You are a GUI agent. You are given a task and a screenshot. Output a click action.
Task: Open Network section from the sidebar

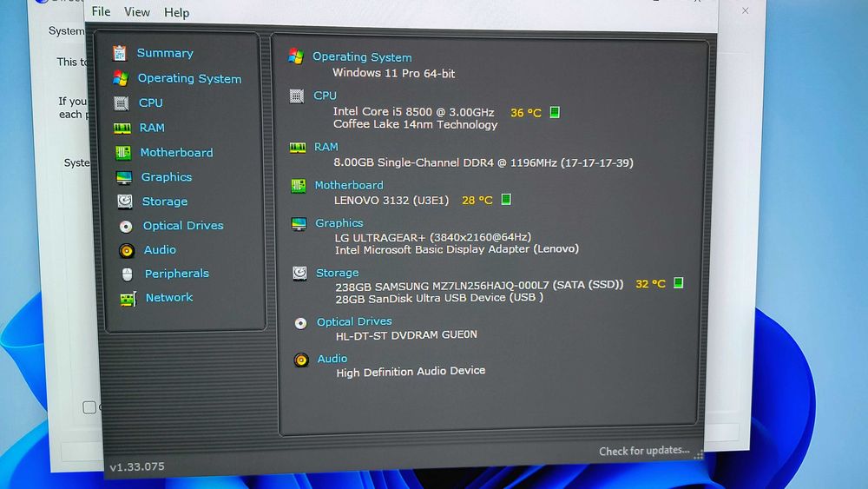tap(169, 297)
